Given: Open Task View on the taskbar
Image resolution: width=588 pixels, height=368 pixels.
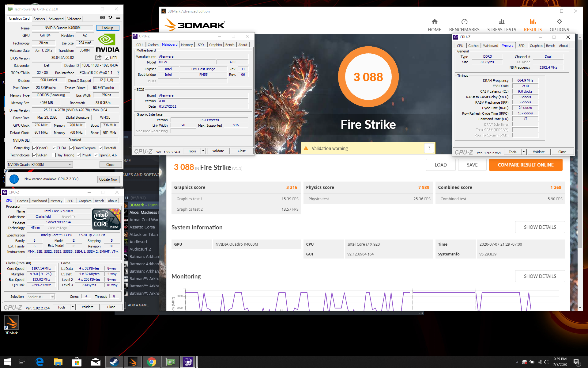Looking at the screenshot, I should pos(22,362).
